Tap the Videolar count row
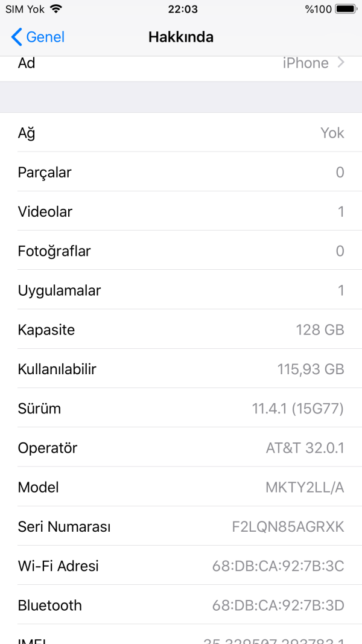The width and height of the screenshot is (362, 644). (x=181, y=211)
